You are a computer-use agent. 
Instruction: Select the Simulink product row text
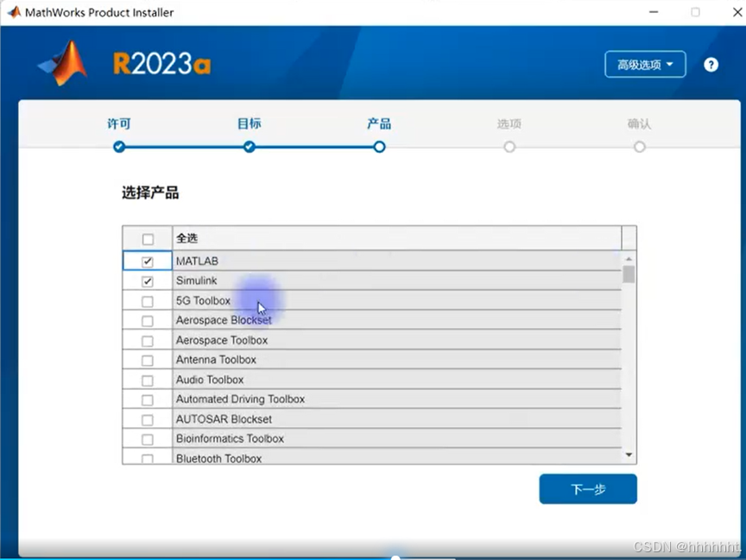pyautogui.click(x=197, y=280)
